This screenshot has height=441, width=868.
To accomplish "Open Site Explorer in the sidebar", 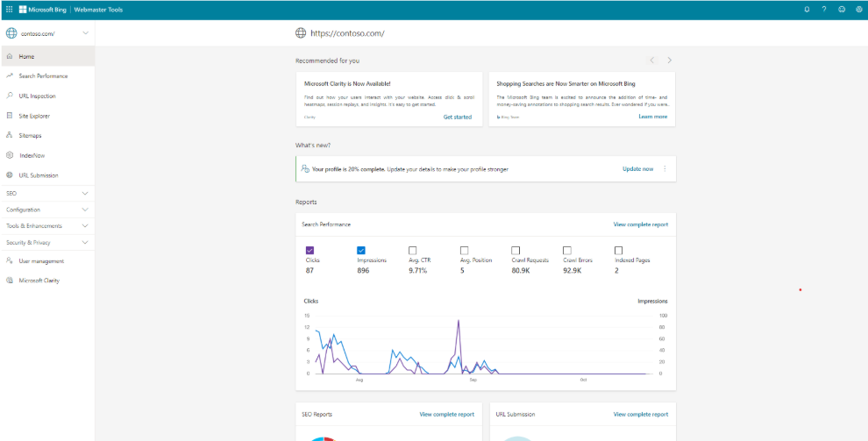I will click(47, 116).
